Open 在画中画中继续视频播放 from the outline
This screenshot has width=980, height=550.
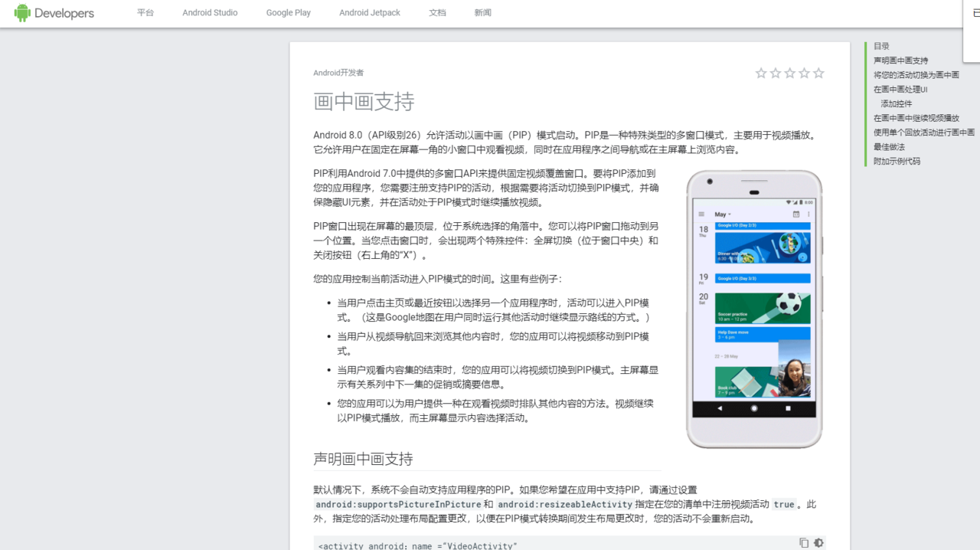point(916,118)
